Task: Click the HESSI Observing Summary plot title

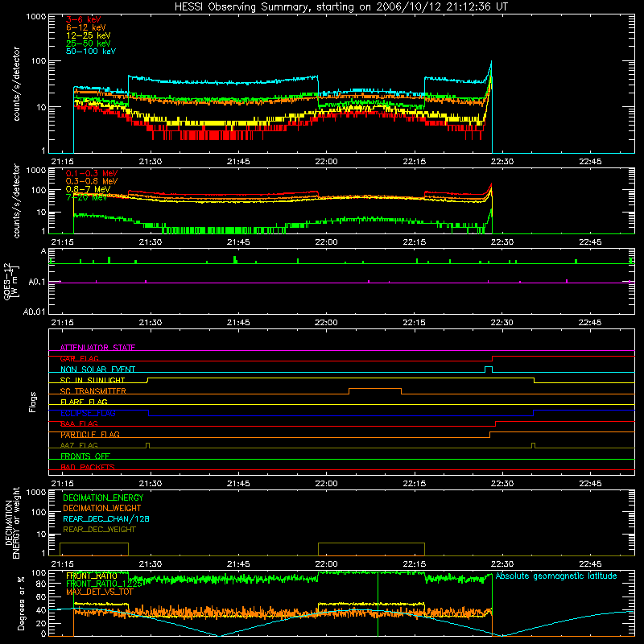Action: tap(341, 6)
